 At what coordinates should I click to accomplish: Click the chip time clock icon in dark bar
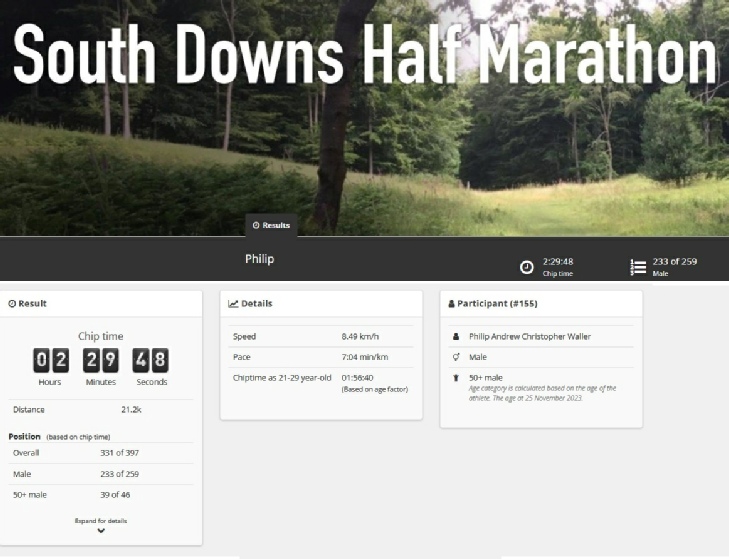tap(526, 267)
